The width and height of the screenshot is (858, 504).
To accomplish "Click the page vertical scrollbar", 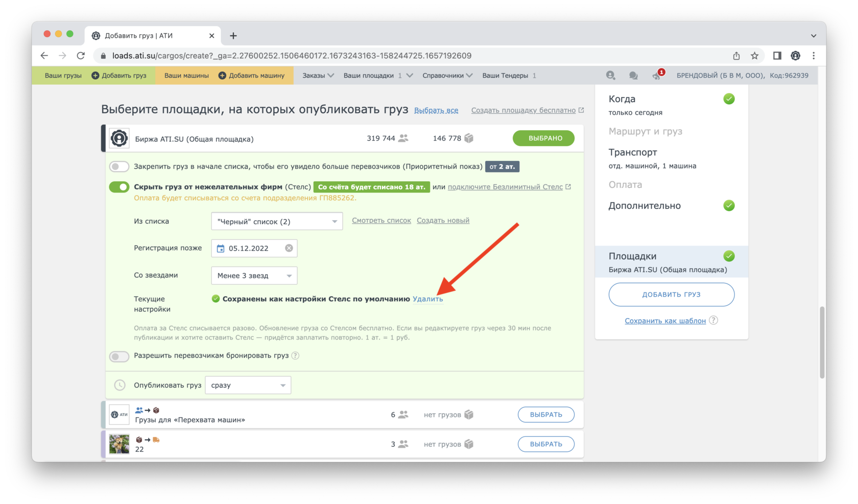I will click(x=822, y=342).
